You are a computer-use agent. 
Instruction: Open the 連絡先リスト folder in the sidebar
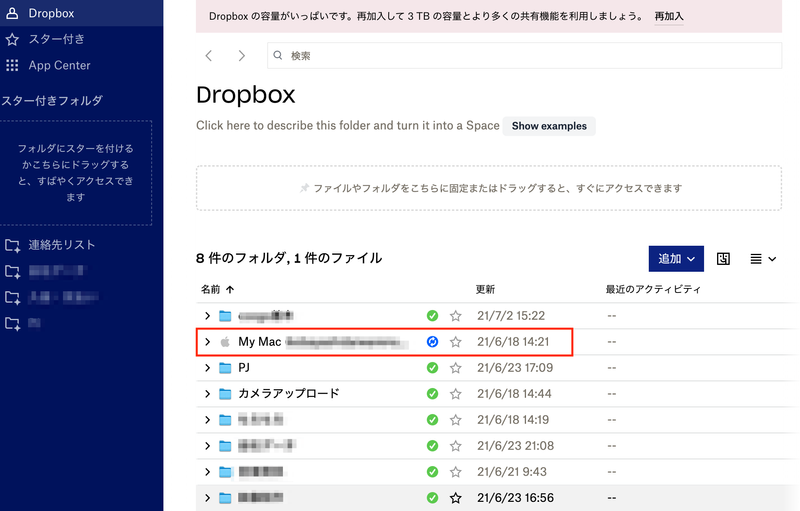coord(62,245)
